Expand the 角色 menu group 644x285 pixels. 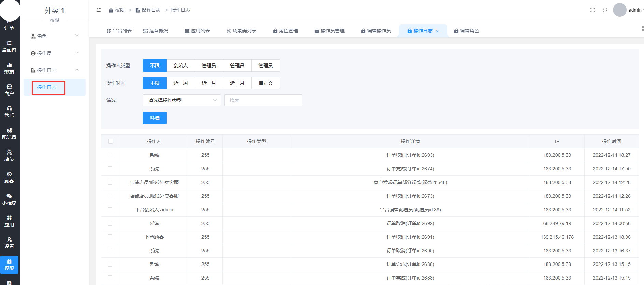coord(55,36)
